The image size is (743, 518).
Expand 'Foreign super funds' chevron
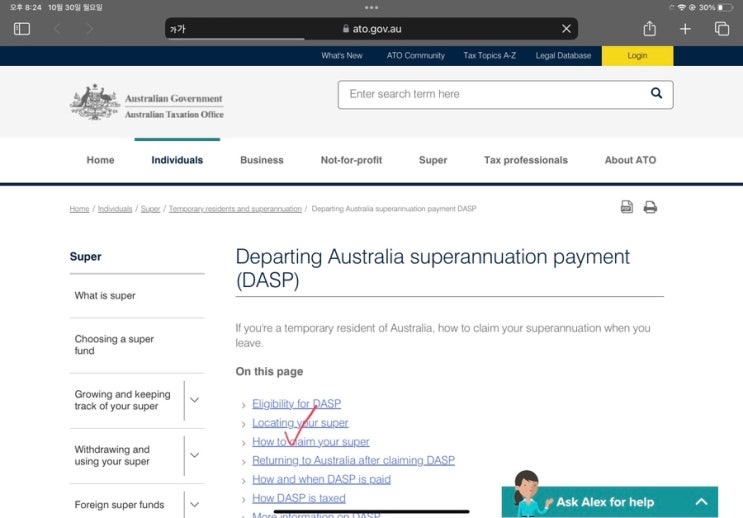[194, 505]
